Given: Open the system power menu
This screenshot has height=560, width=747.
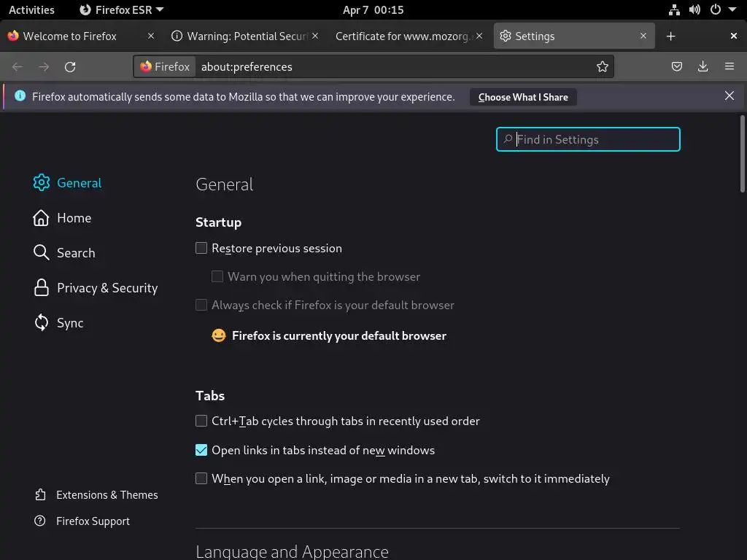Looking at the screenshot, I should click(720, 10).
